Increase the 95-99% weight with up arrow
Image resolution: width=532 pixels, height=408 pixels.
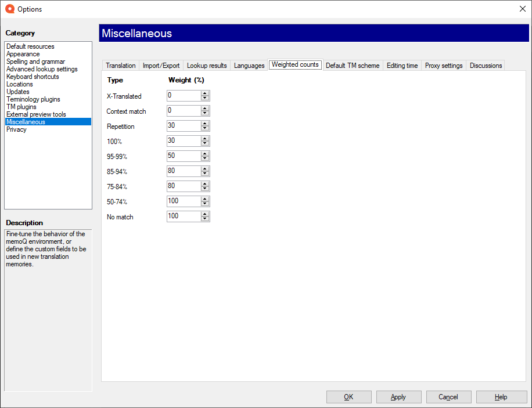coord(204,154)
